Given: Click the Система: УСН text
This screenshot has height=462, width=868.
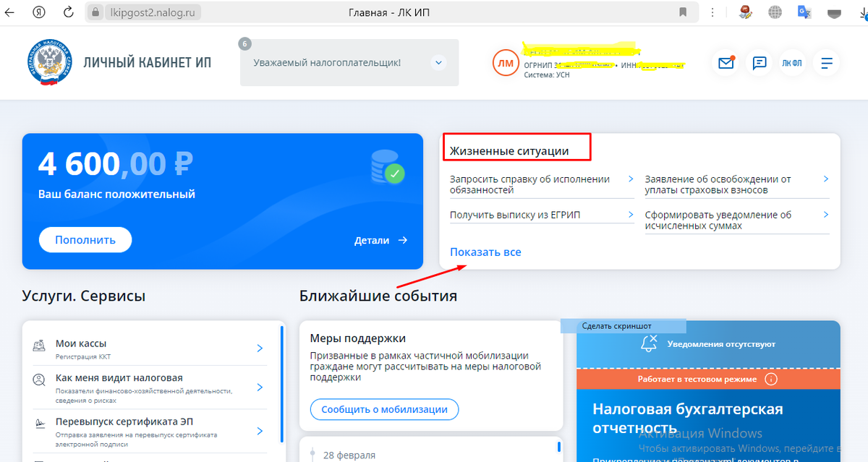Looking at the screenshot, I should [547, 74].
